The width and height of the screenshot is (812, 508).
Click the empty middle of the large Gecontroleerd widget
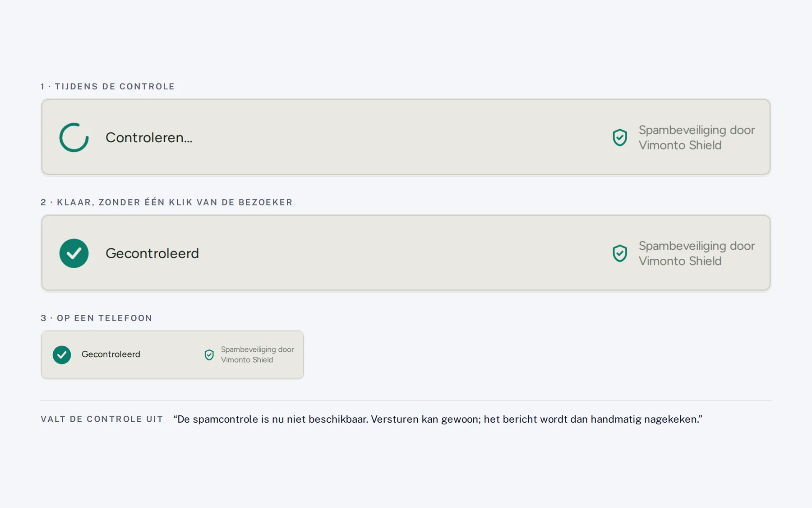pos(397,253)
